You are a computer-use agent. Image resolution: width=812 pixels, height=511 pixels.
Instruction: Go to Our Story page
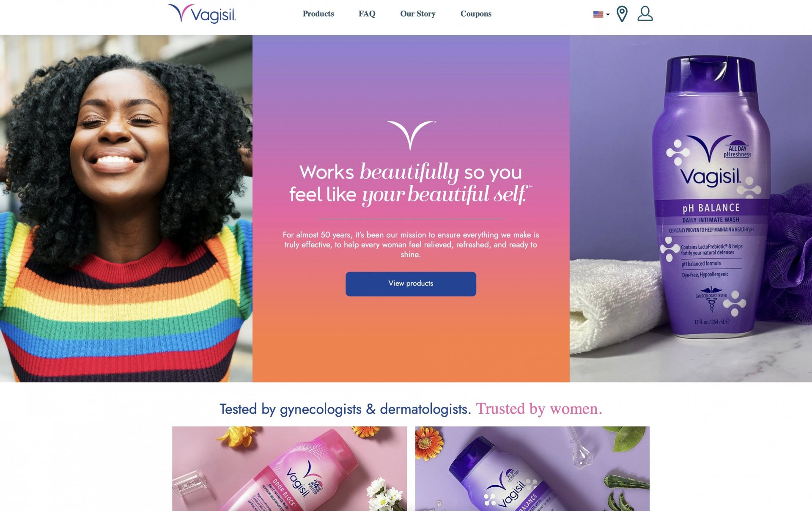pos(417,14)
